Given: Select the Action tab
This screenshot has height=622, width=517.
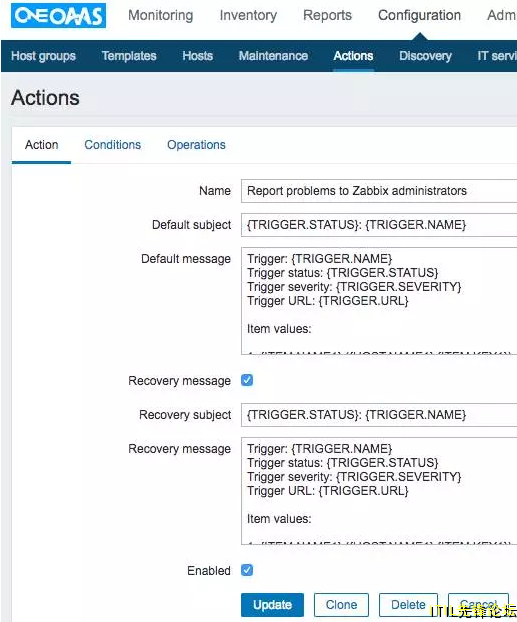Looking at the screenshot, I should 42,145.
